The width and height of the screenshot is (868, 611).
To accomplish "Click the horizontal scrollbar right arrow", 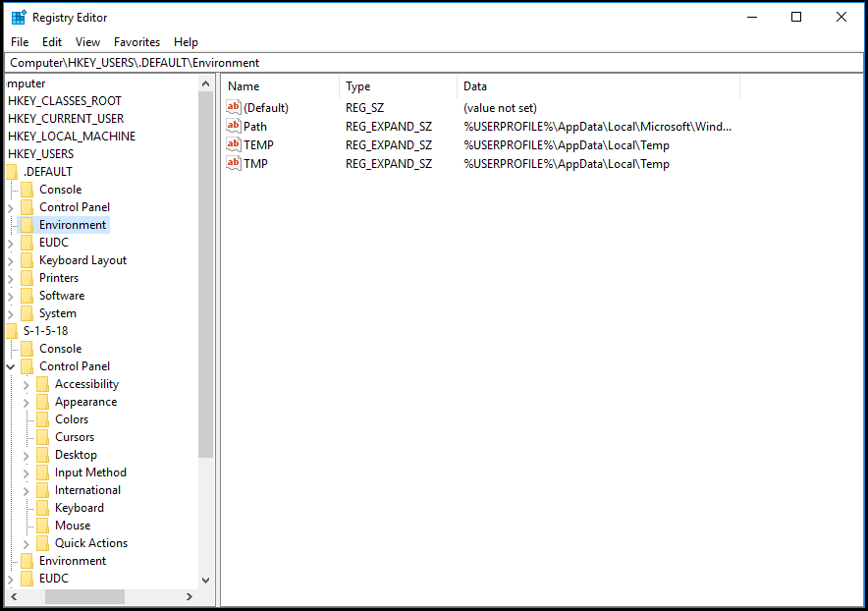I will [190, 596].
